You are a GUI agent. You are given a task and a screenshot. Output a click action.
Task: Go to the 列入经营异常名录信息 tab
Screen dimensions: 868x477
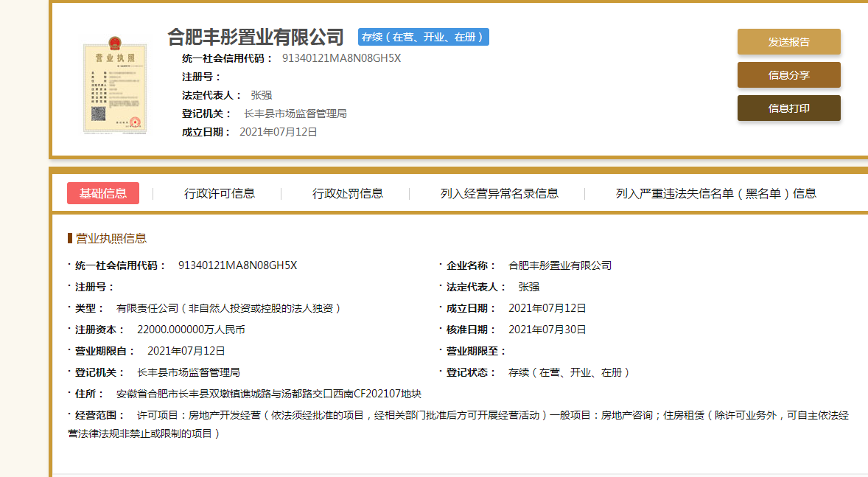point(500,193)
